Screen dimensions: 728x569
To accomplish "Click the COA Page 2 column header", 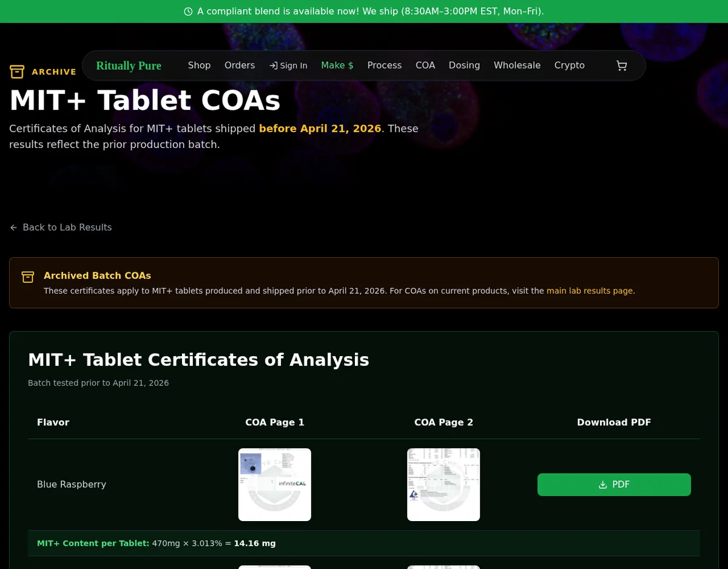I will pos(443,422).
